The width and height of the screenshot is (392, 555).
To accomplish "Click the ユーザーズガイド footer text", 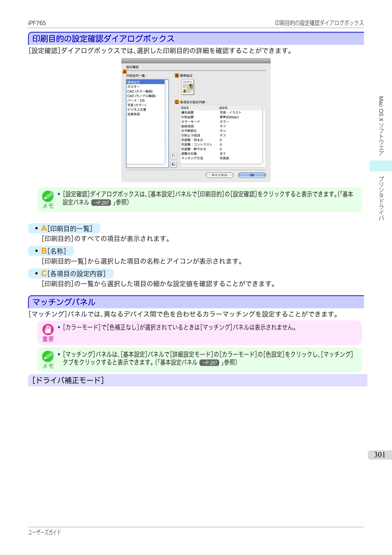I will pyautogui.click(x=44, y=532).
